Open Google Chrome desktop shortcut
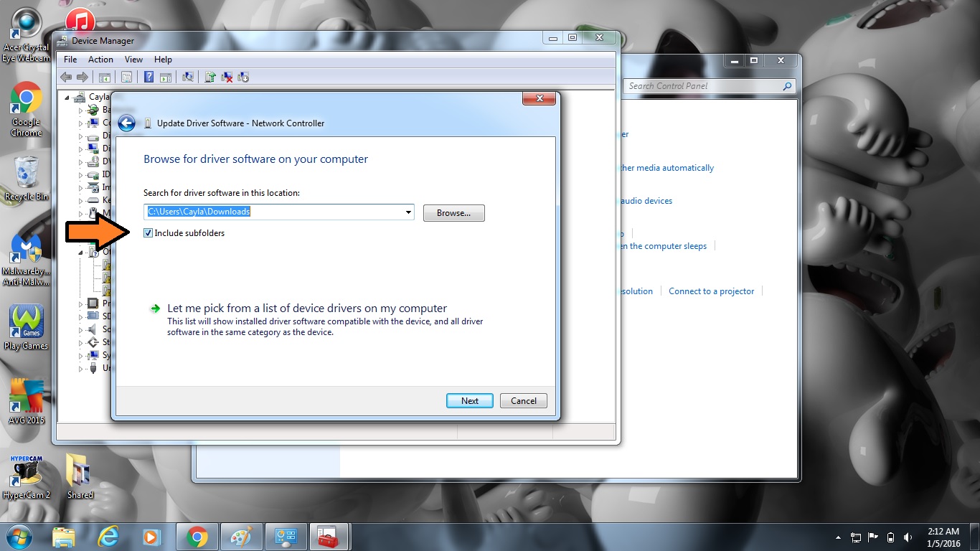980x551 pixels. [27, 109]
